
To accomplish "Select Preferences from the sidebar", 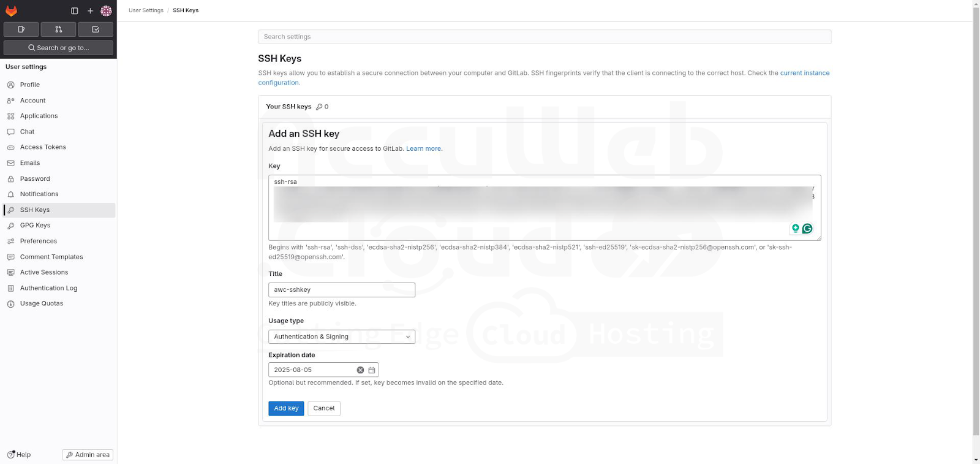I will click(x=38, y=242).
